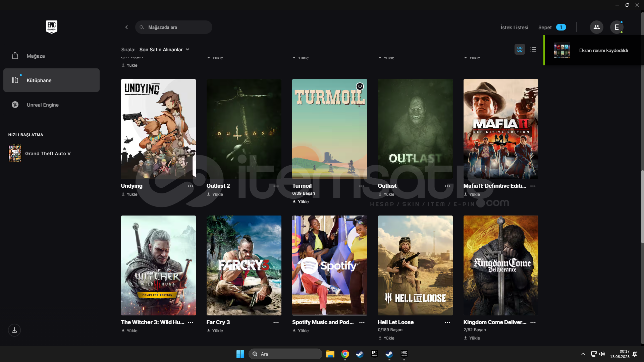Open Spotify Music more options menu
644x362 pixels.
pyautogui.click(x=362, y=322)
